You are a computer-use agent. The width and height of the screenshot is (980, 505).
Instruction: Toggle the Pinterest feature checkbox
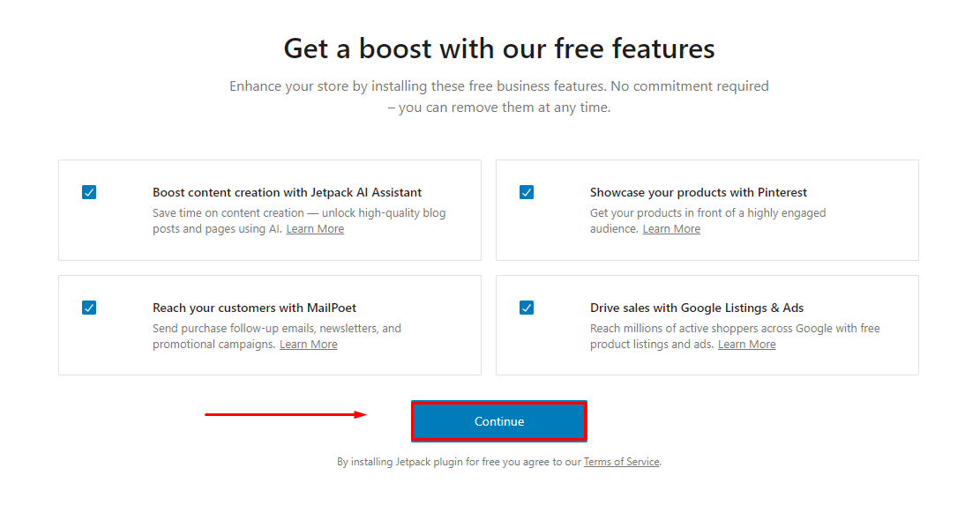527,192
